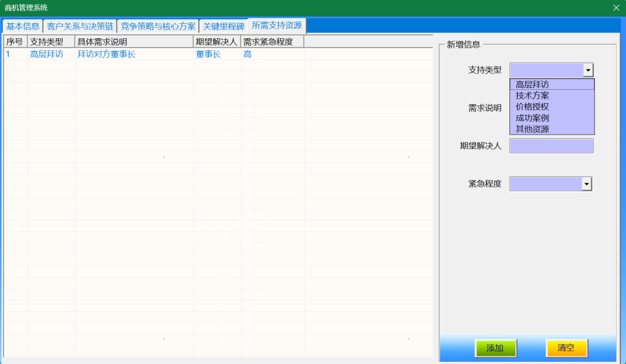626x364 pixels.
Task: Choose 技术方案 from the dropdown list
Action: (x=552, y=96)
